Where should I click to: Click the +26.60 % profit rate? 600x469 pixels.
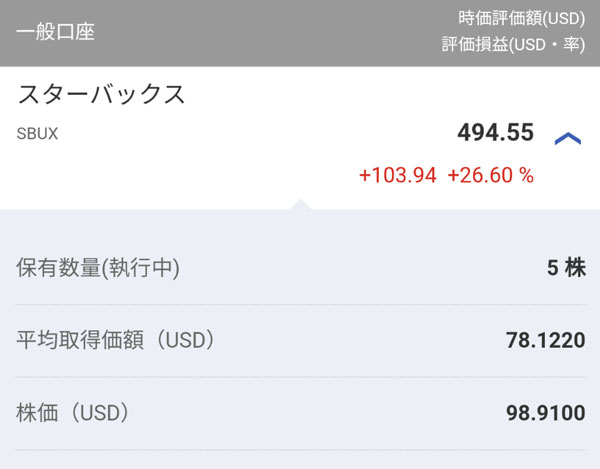tap(490, 175)
